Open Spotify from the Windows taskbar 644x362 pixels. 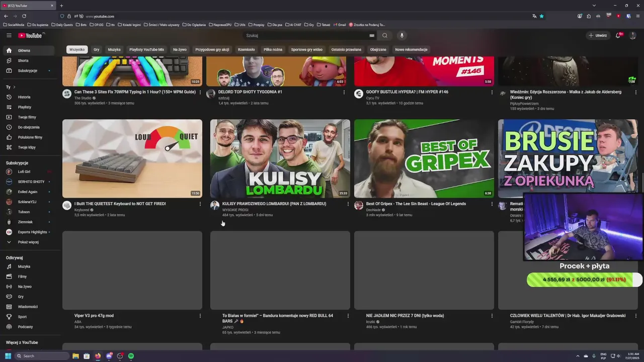click(131, 356)
